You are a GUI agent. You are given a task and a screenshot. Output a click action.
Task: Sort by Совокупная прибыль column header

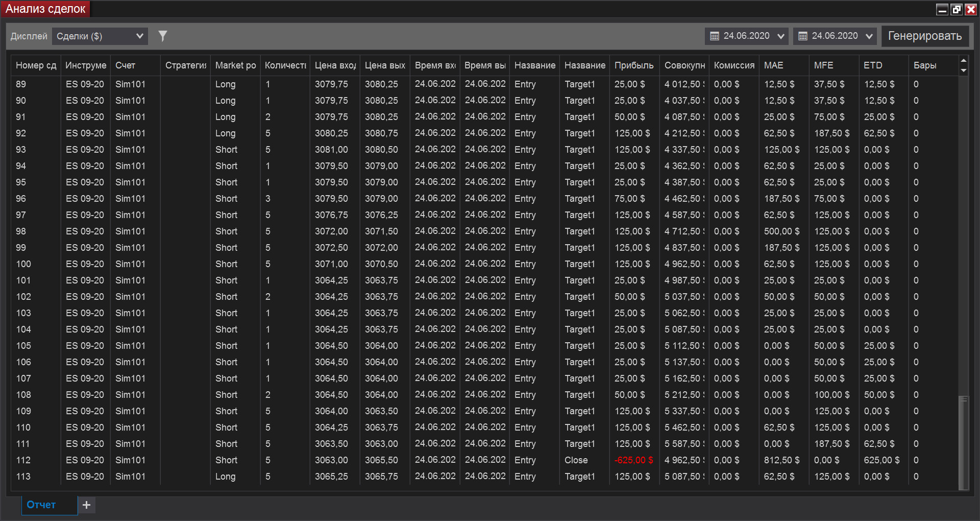pos(684,65)
